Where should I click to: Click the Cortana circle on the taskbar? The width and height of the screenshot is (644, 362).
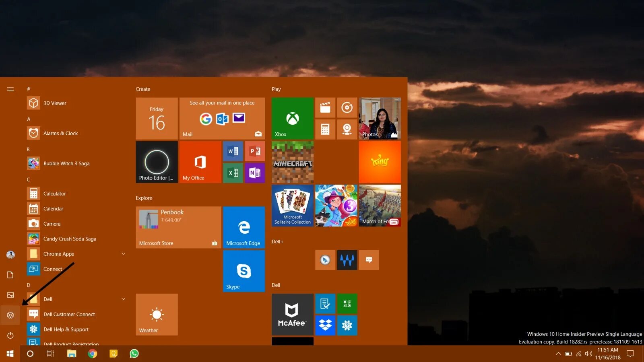(30, 354)
